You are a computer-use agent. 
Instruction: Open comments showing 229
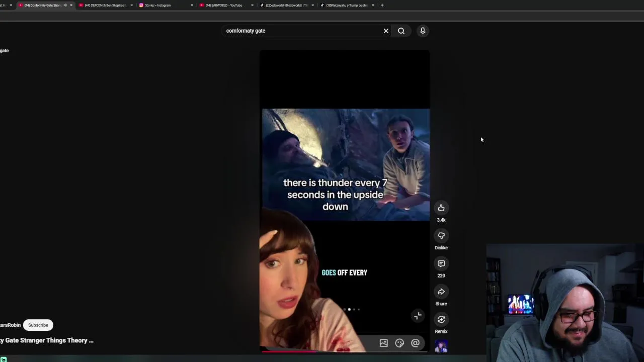tap(441, 263)
